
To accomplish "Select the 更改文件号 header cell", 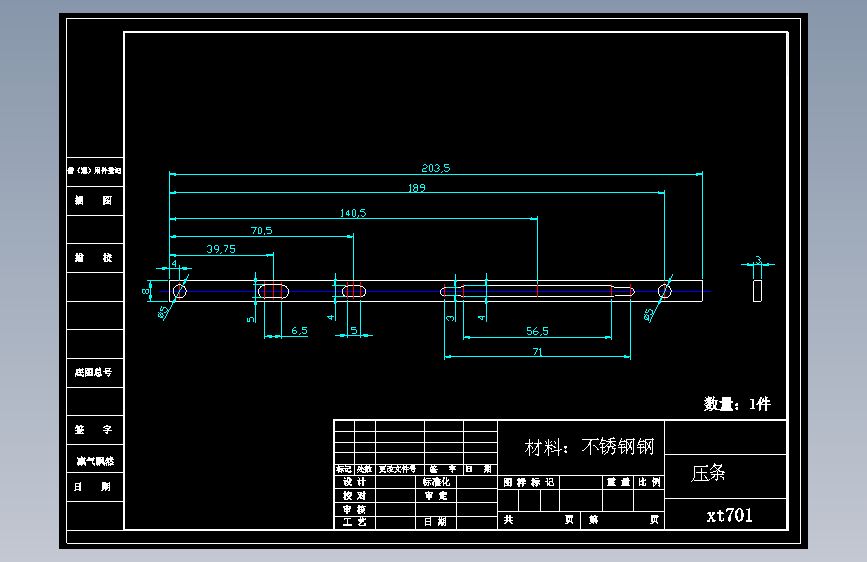I will [398, 469].
